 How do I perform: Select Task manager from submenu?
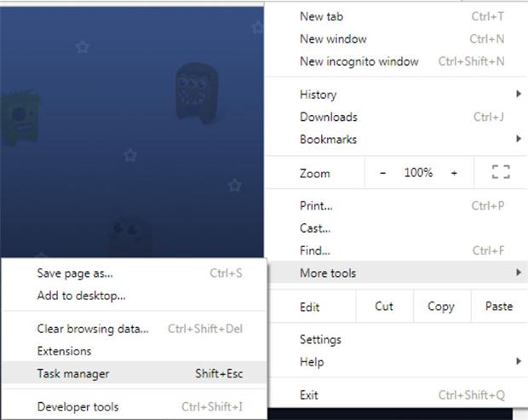(x=134, y=372)
